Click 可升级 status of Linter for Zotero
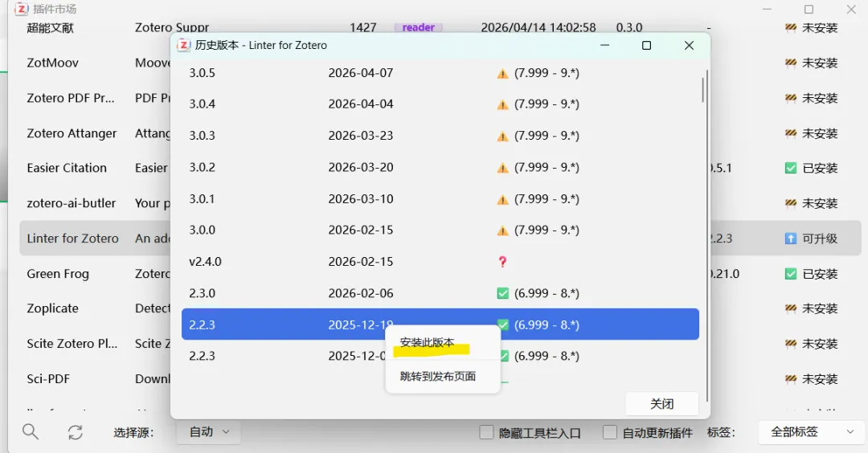The height and width of the screenshot is (453, 868). click(x=820, y=239)
